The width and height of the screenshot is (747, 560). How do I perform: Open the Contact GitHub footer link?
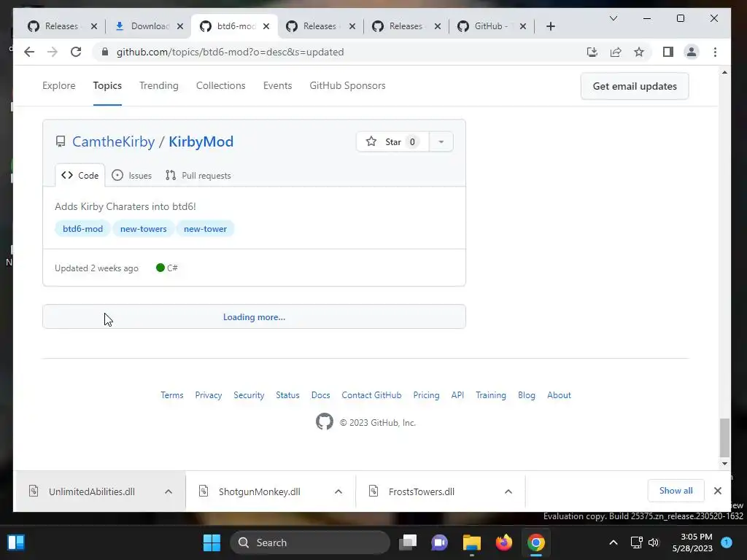click(371, 395)
